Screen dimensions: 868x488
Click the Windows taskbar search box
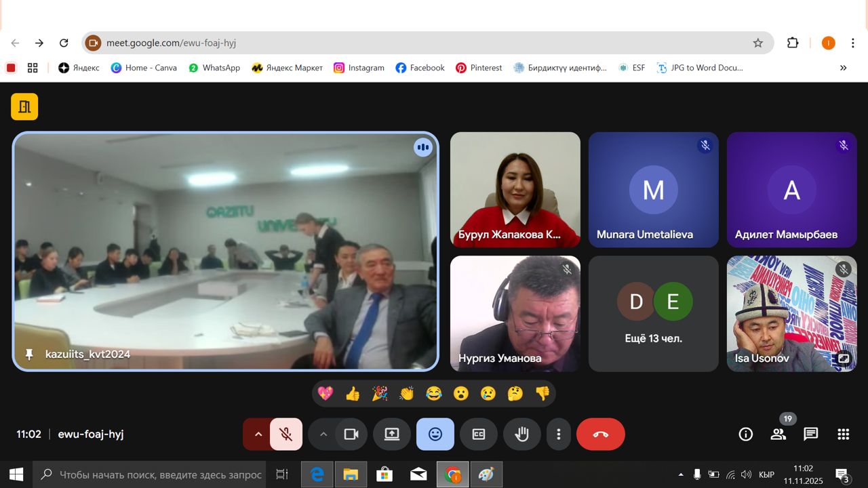click(x=151, y=474)
